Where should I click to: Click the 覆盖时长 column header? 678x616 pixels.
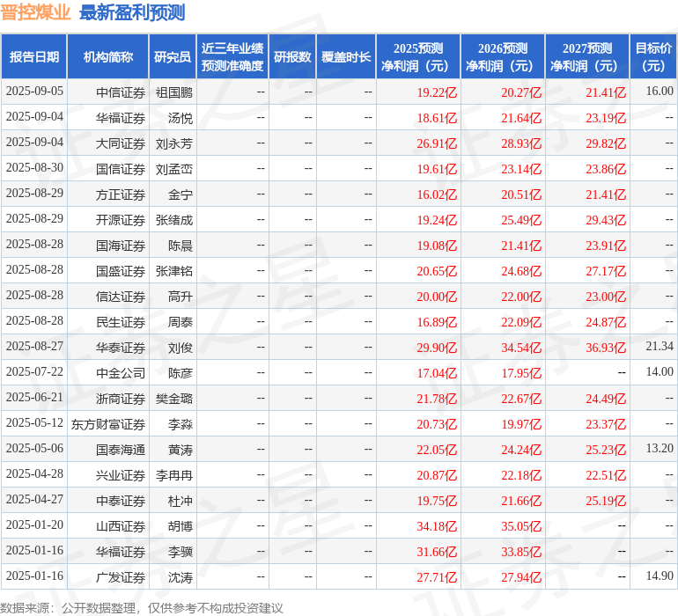pos(346,57)
